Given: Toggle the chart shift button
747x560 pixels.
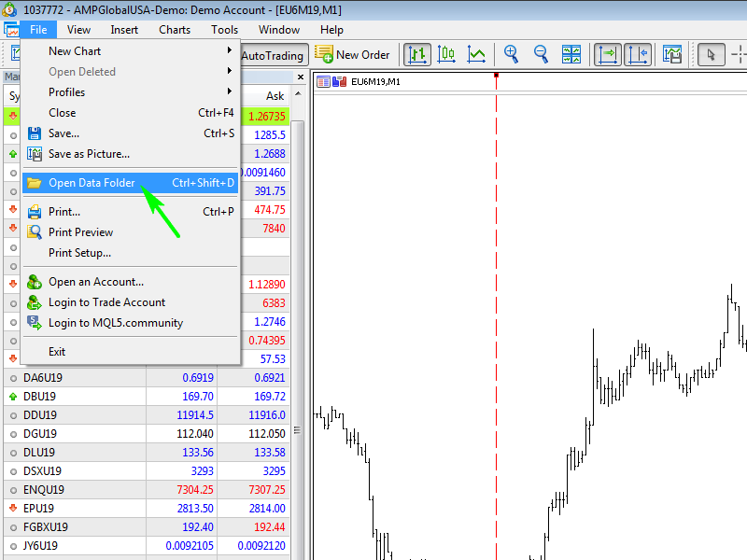Looking at the screenshot, I should [639, 55].
